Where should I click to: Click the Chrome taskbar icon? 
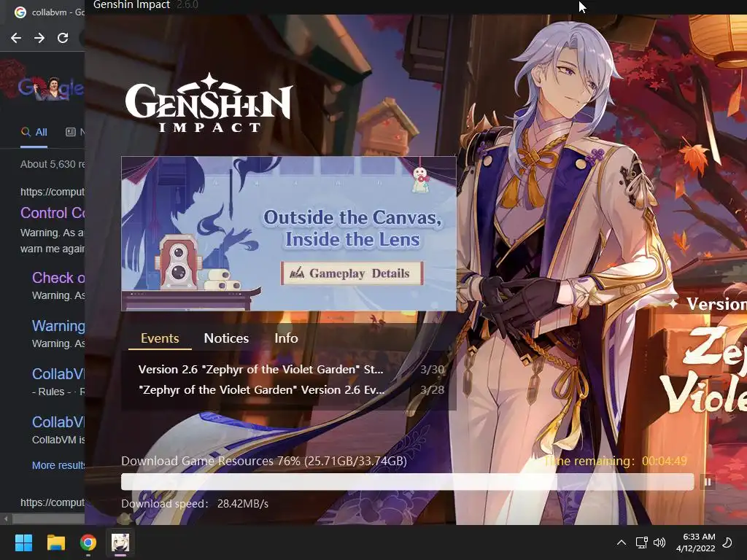click(x=88, y=542)
